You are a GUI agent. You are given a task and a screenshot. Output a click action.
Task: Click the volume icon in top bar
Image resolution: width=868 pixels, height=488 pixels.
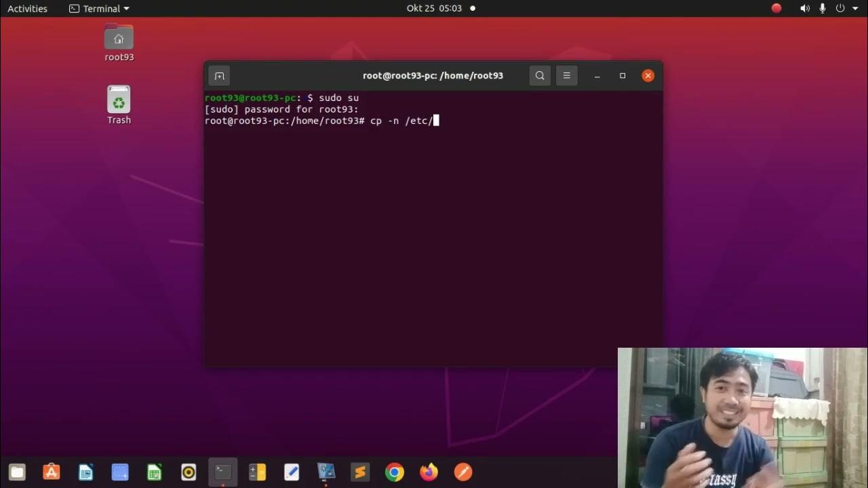point(805,8)
